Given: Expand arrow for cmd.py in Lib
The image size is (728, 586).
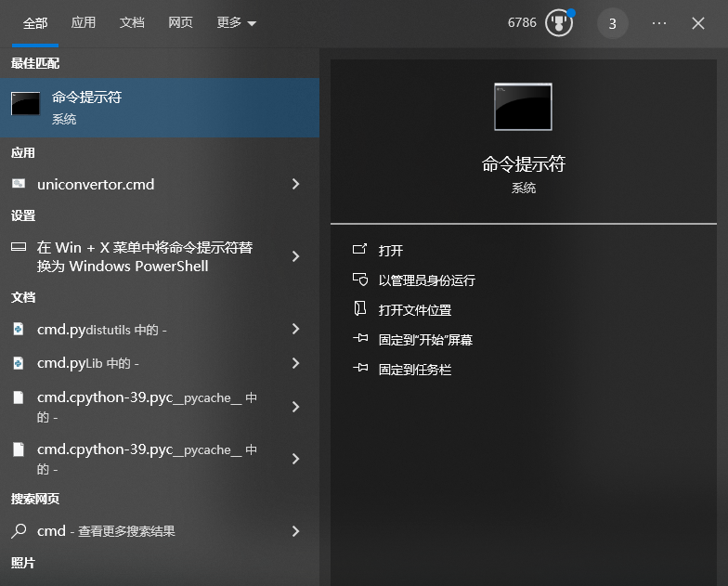Looking at the screenshot, I should [295, 363].
